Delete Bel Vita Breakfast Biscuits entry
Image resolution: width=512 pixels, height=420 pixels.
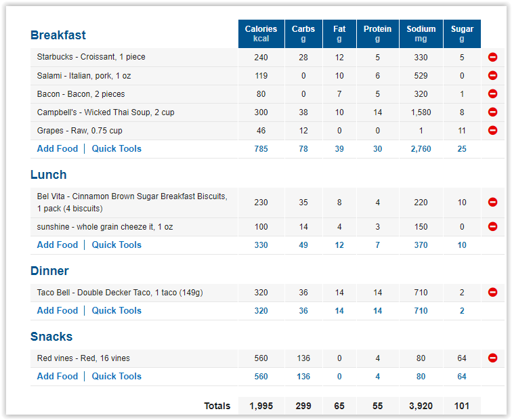coord(492,202)
